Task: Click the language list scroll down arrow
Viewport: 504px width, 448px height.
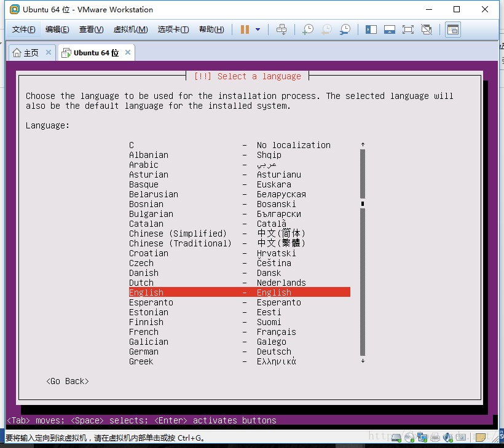Action: (363, 361)
